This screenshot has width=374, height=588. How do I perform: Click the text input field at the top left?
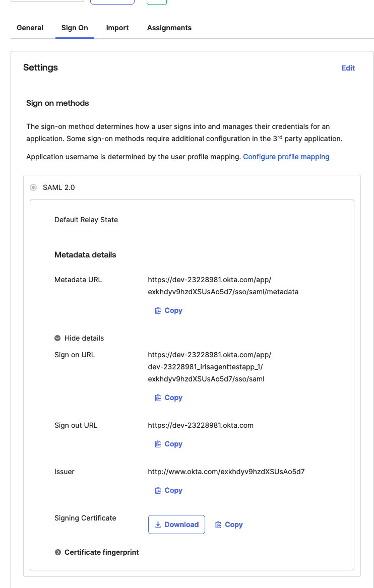click(x=47, y=1)
